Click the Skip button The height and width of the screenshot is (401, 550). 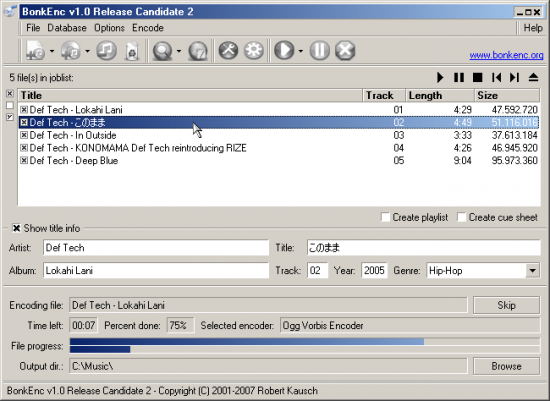point(506,305)
